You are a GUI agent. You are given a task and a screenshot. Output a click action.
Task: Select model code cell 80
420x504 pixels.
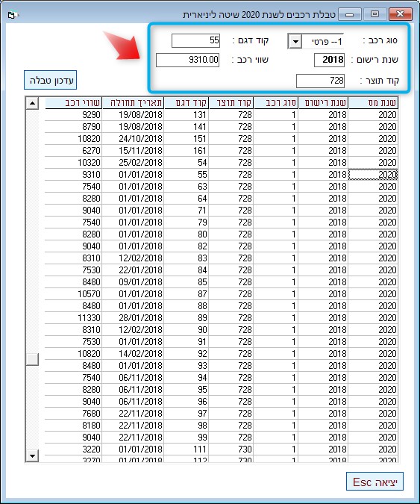187,234
